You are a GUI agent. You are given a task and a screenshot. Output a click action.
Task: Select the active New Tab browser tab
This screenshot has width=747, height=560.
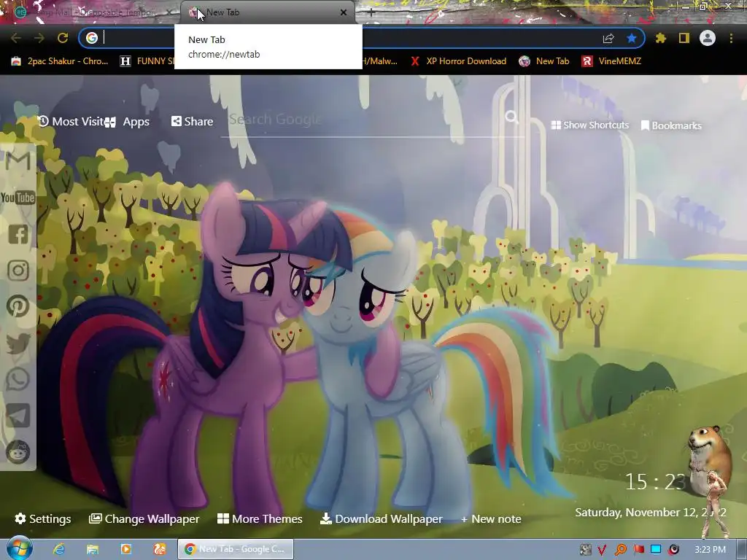tap(267, 12)
